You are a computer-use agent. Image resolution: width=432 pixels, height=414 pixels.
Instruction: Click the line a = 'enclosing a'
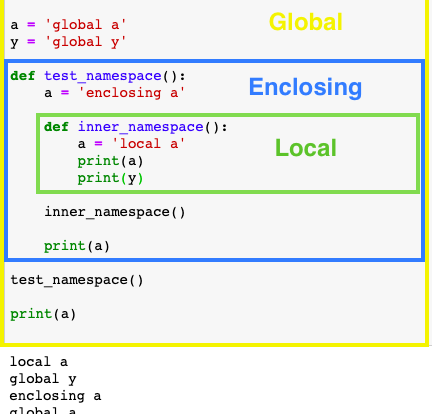pyautogui.click(x=115, y=93)
